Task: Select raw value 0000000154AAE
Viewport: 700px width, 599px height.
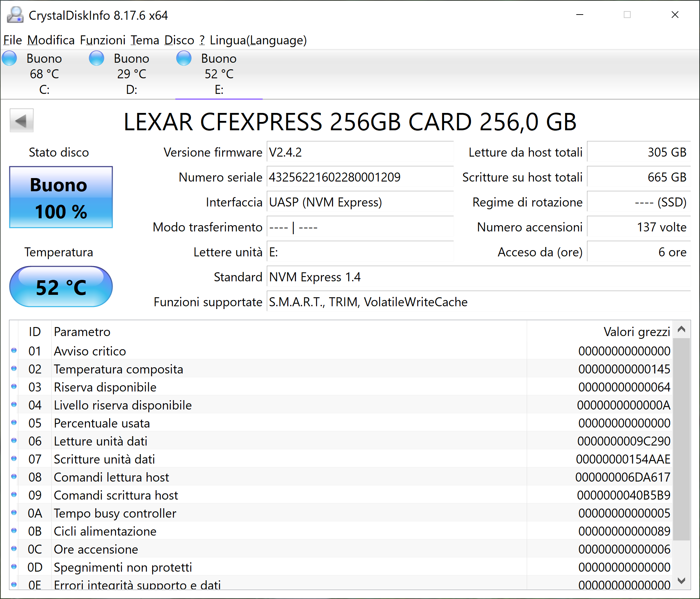Action: tap(623, 459)
